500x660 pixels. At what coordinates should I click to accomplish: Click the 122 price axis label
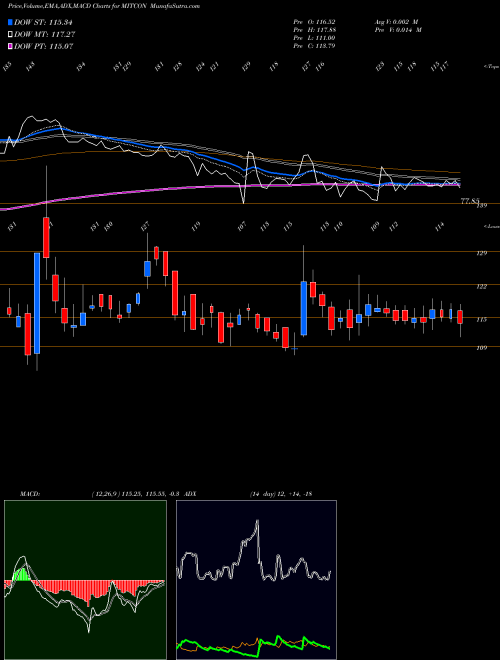pyautogui.click(x=482, y=286)
